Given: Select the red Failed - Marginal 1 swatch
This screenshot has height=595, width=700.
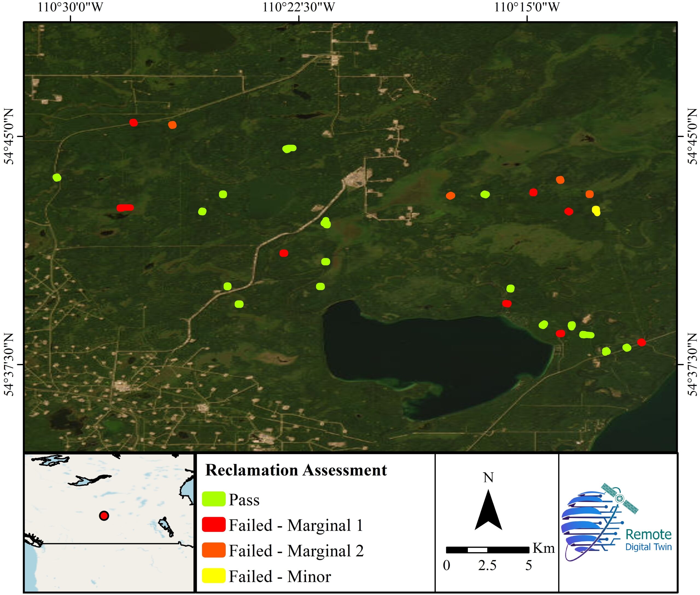Looking at the screenshot, I should coord(213,524).
